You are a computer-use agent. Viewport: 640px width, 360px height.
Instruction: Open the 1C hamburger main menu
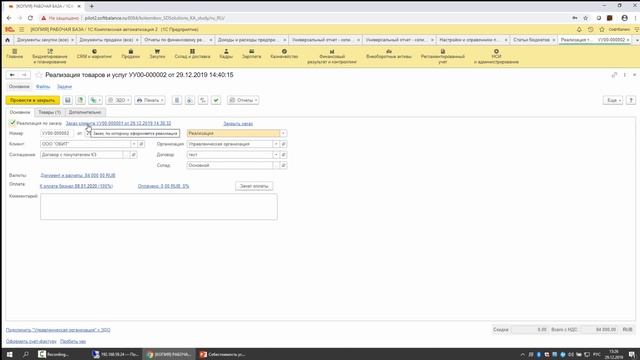click(x=22, y=29)
